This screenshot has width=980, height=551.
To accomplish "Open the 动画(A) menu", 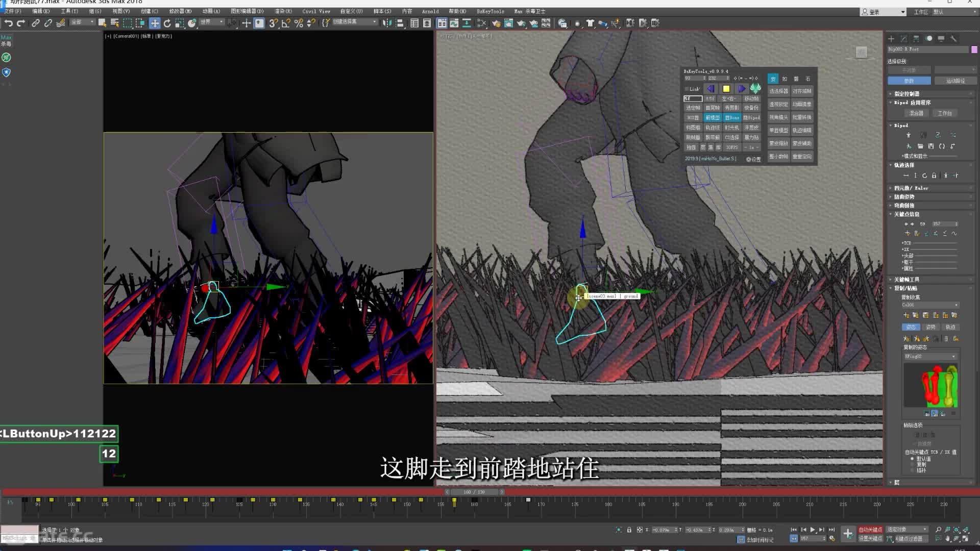I will 211,11.
